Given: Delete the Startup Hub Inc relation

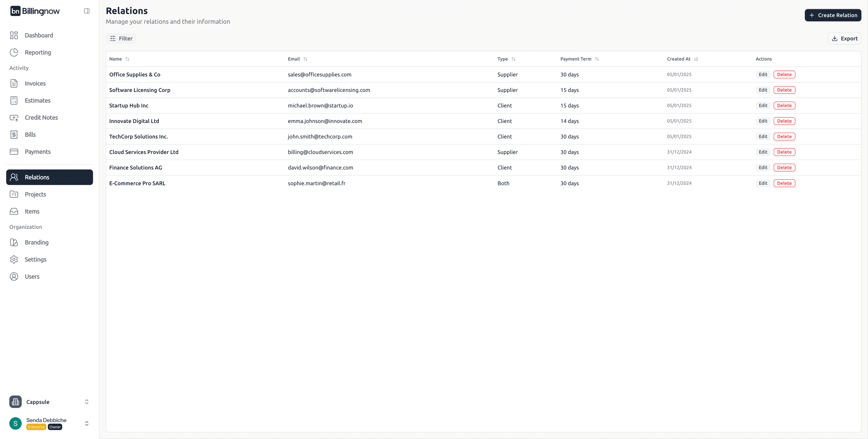Looking at the screenshot, I should pos(784,106).
